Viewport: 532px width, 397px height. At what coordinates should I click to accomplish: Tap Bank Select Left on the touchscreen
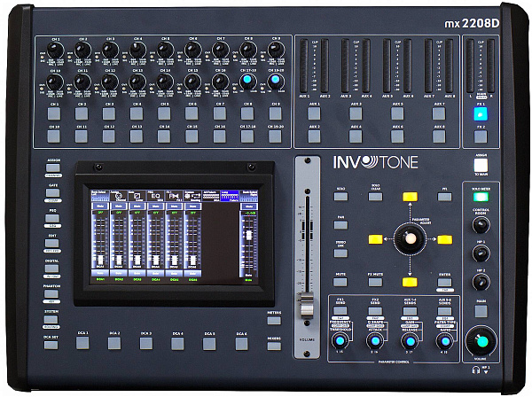(99, 196)
